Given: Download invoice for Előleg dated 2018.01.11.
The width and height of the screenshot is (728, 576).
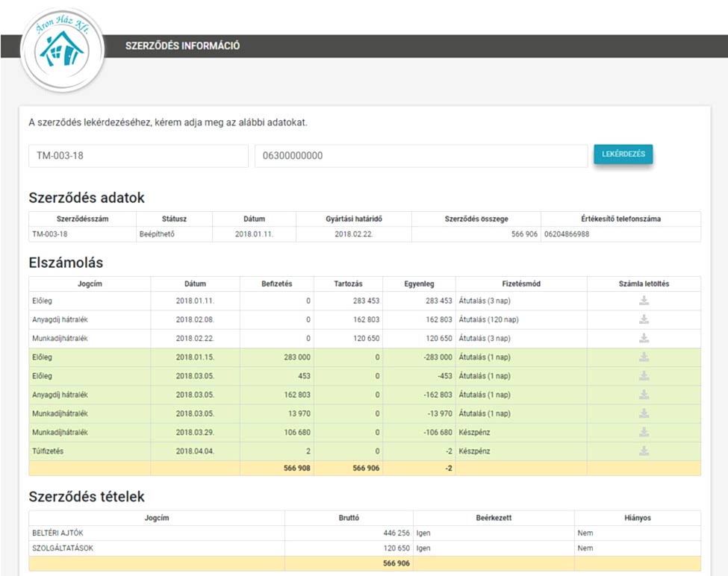Looking at the screenshot, I should coord(644,301).
